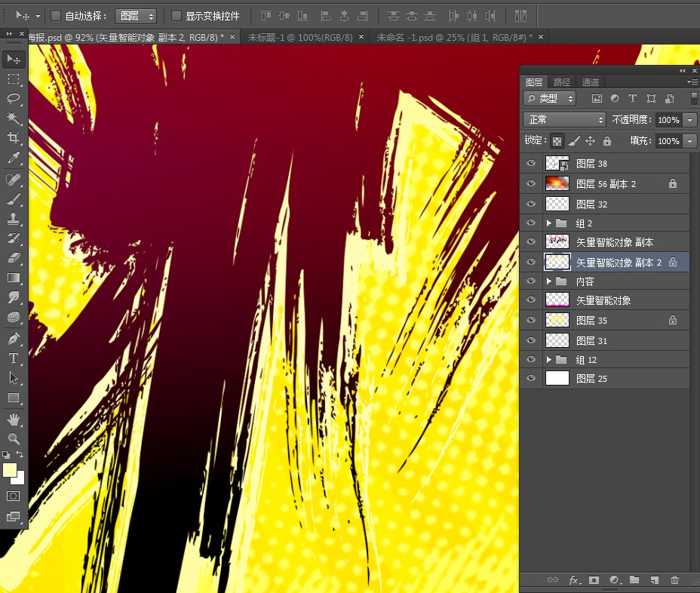Select the Gradient tool
Screen dimensions: 700x593
14,278
